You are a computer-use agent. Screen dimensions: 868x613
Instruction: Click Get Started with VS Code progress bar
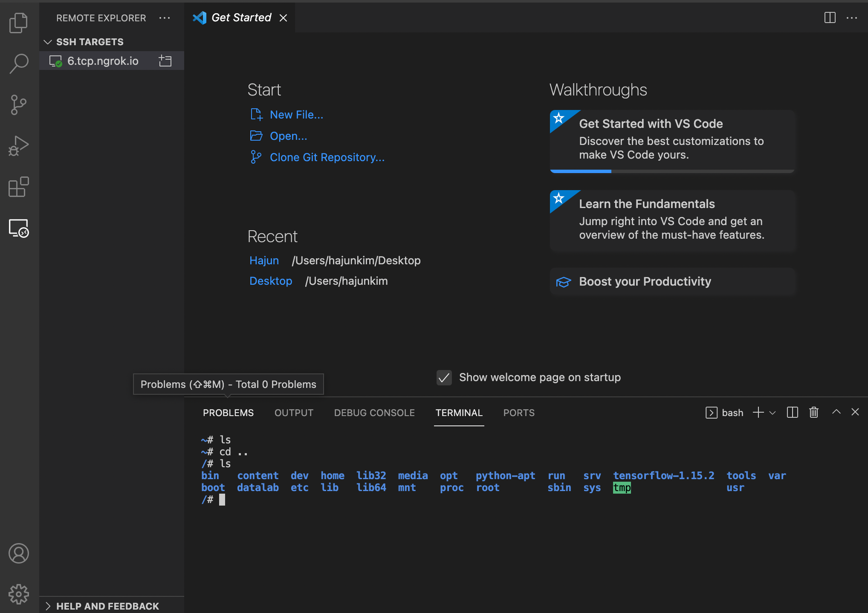tap(672, 171)
